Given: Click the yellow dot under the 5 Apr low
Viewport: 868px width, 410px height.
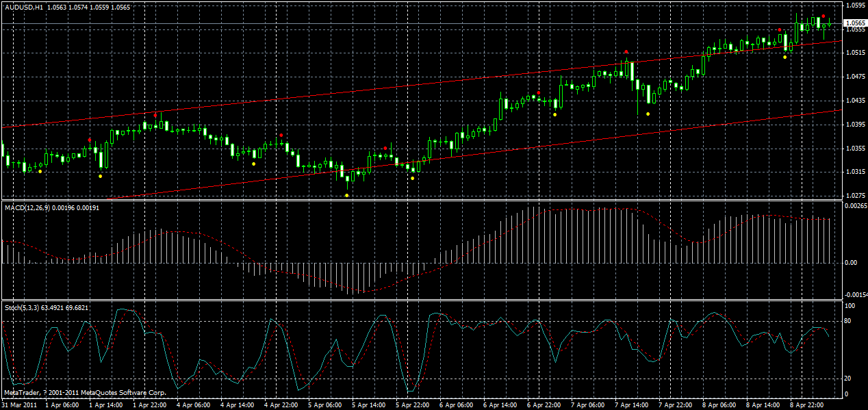Looking at the screenshot, I should [347, 194].
